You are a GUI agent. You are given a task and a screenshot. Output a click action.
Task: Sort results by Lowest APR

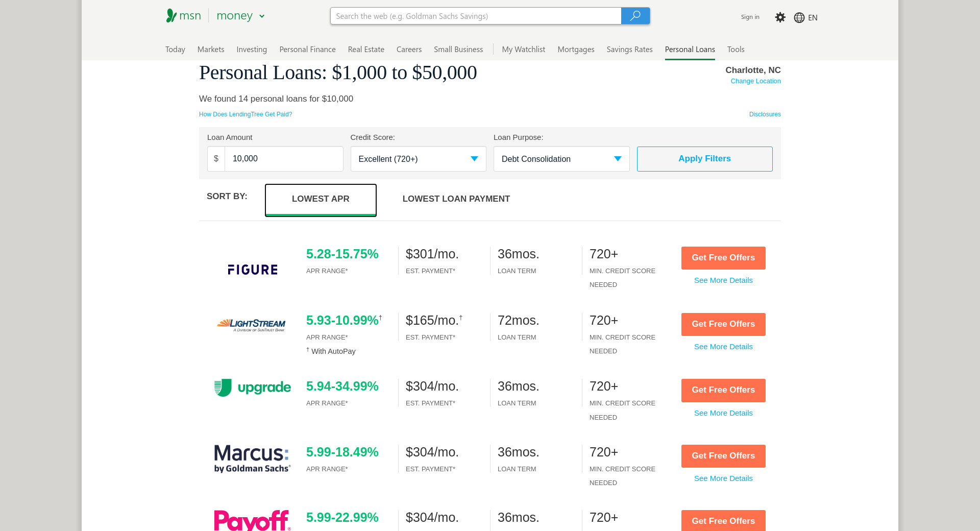(321, 199)
